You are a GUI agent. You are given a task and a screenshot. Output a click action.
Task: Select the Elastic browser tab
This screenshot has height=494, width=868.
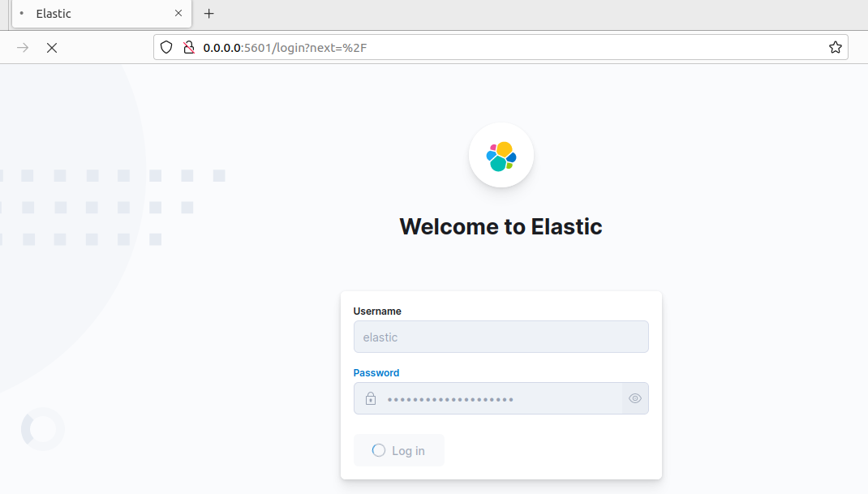[x=102, y=14]
